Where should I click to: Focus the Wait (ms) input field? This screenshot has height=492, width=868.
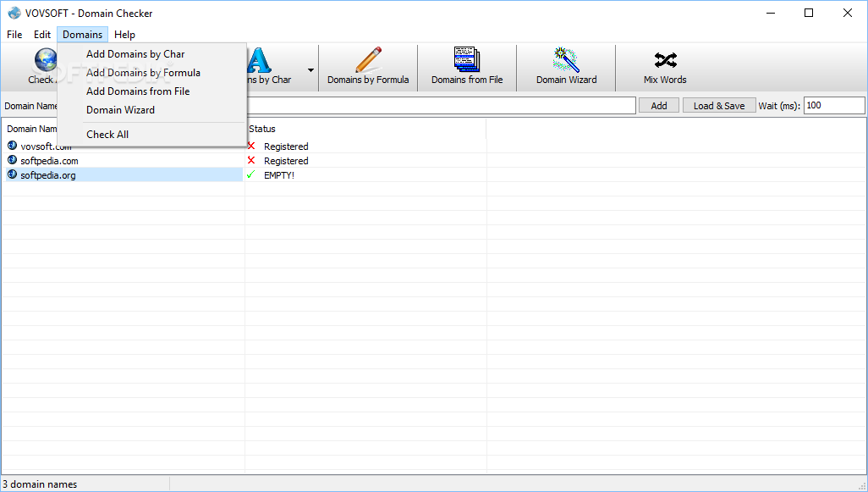coord(834,105)
